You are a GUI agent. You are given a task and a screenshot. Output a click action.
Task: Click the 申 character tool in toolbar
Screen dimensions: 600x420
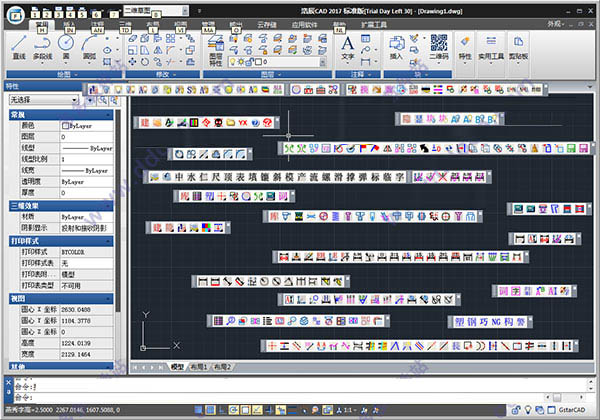coord(179,177)
